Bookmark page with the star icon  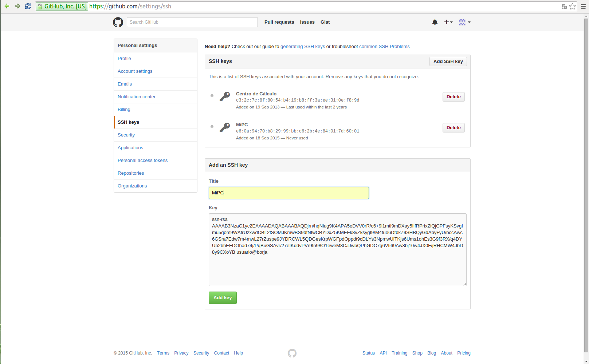(x=573, y=6)
